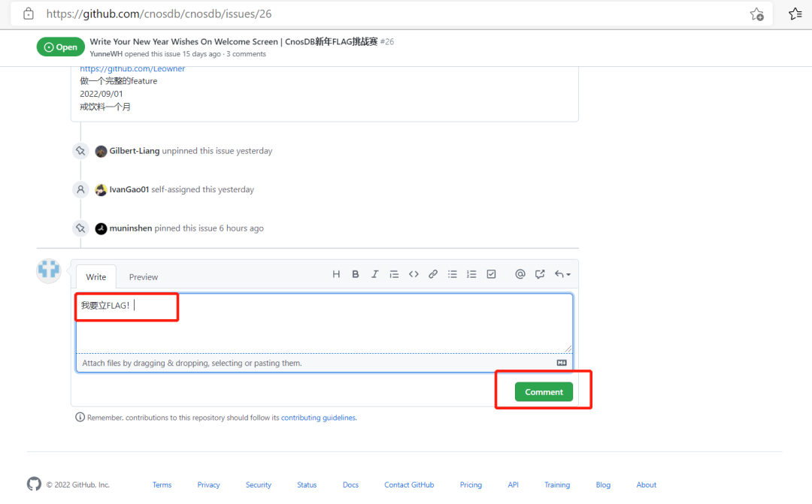The image size is (812, 504).
Task: Click the '15 days ago' timestamp
Action: [x=201, y=54]
